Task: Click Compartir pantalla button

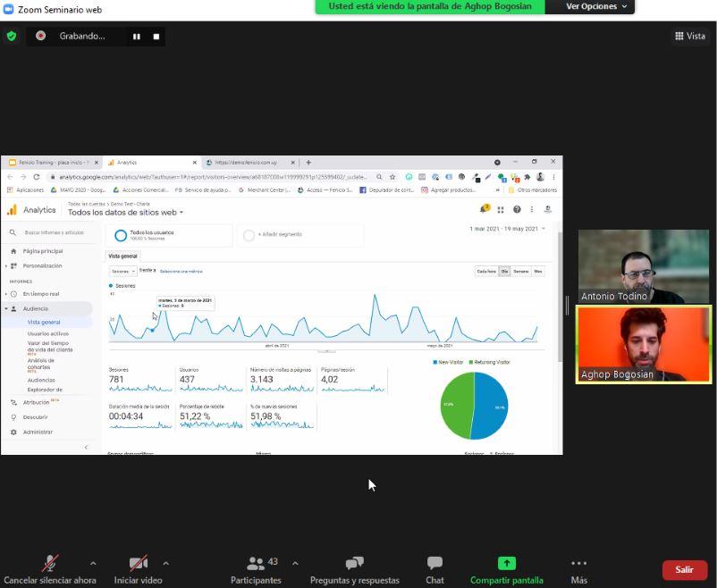Action: pyautogui.click(x=506, y=569)
